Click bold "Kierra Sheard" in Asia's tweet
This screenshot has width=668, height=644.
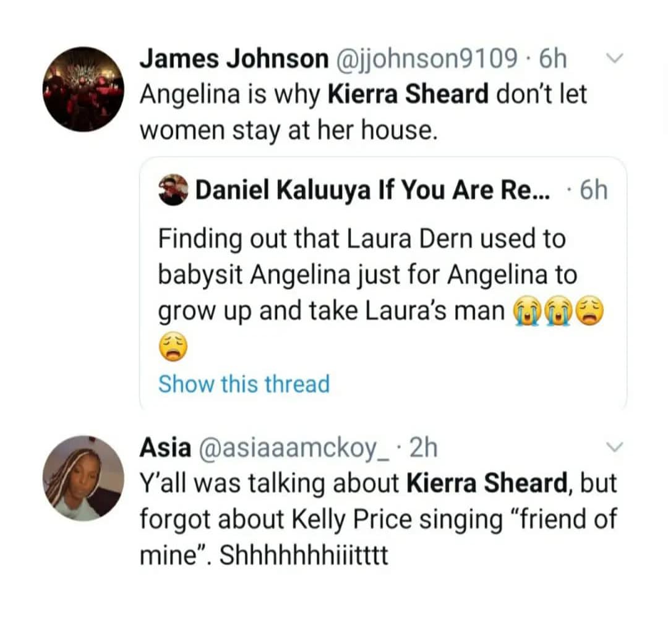tap(488, 484)
